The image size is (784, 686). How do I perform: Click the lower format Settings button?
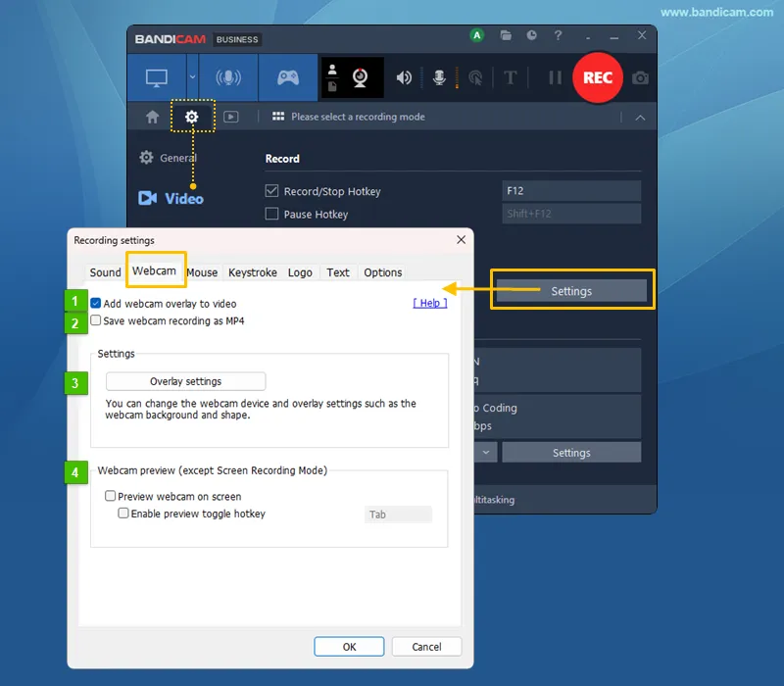[571, 453]
